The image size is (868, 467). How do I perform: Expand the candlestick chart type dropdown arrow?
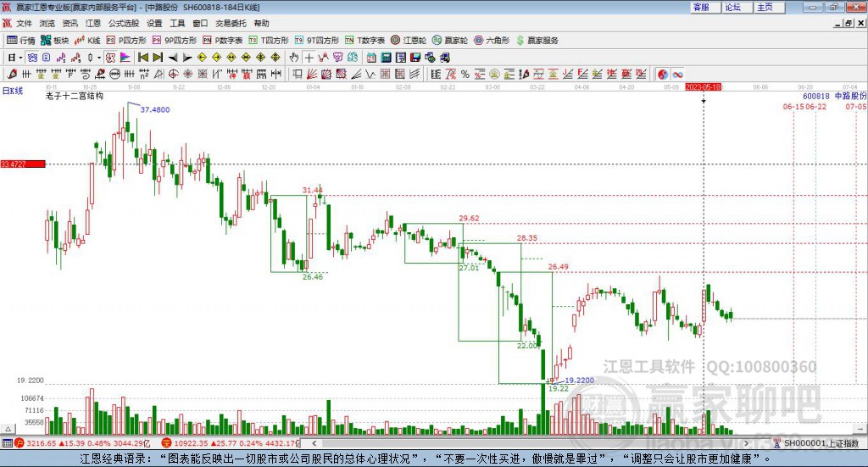click(99, 58)
